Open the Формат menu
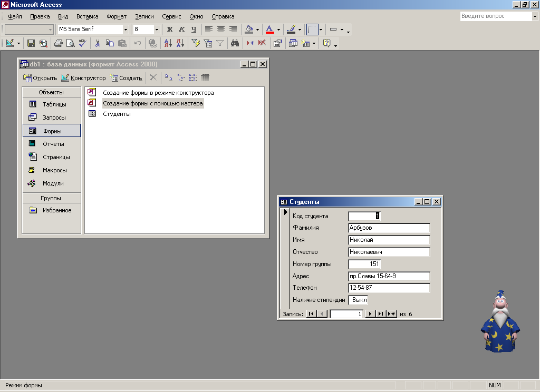Viewport: 540px width, 392px height. coord(117,16)
